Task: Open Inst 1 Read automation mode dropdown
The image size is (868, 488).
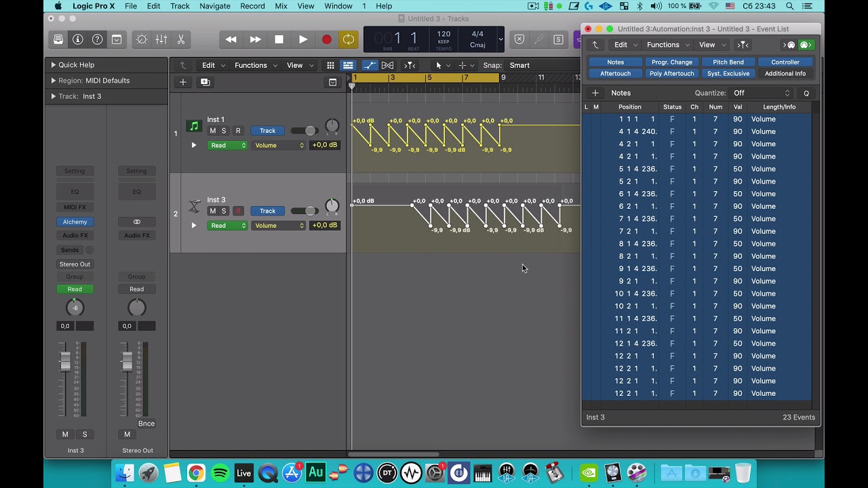Action: (227, 145)
